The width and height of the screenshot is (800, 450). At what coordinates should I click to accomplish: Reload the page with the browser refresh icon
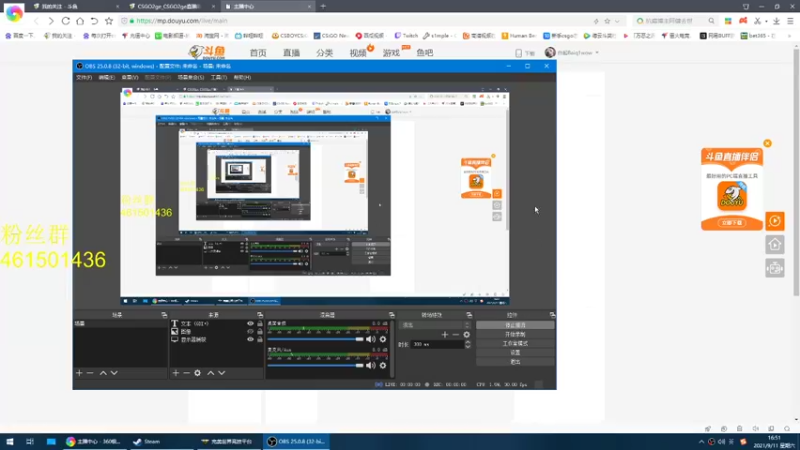66,21
